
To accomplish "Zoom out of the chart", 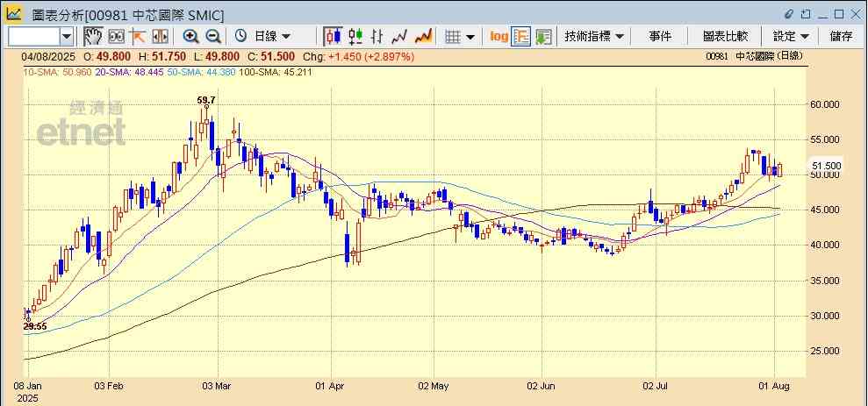I will coord(213,37).
